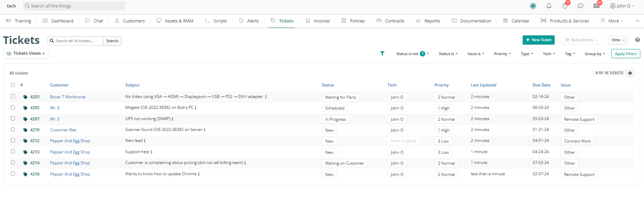Click the tag icon for ticket 4203
The height and width of the screenshot is (197, 644).
(x=25, y=97)
